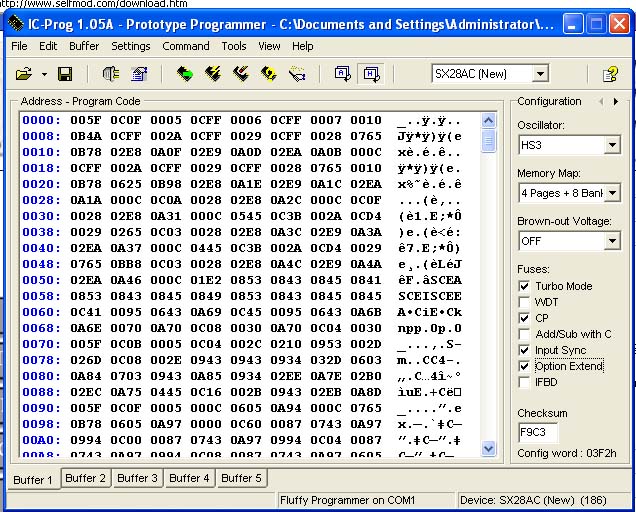The width and height of the screenshot is (636, 512).
Task: Click the program code scrollbar thumb
Action: pyautogui.click(x=488, y=141)
